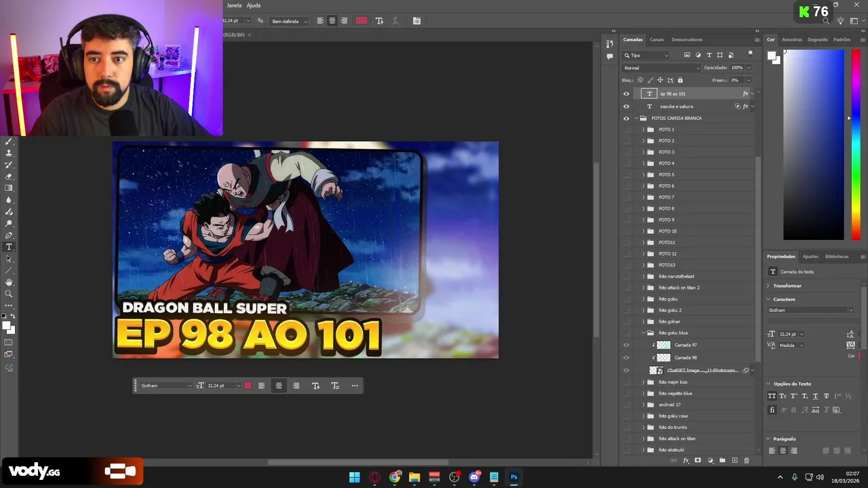Filter layers by type layer icon
Screen dimensions: 868x488
(709, 55)
